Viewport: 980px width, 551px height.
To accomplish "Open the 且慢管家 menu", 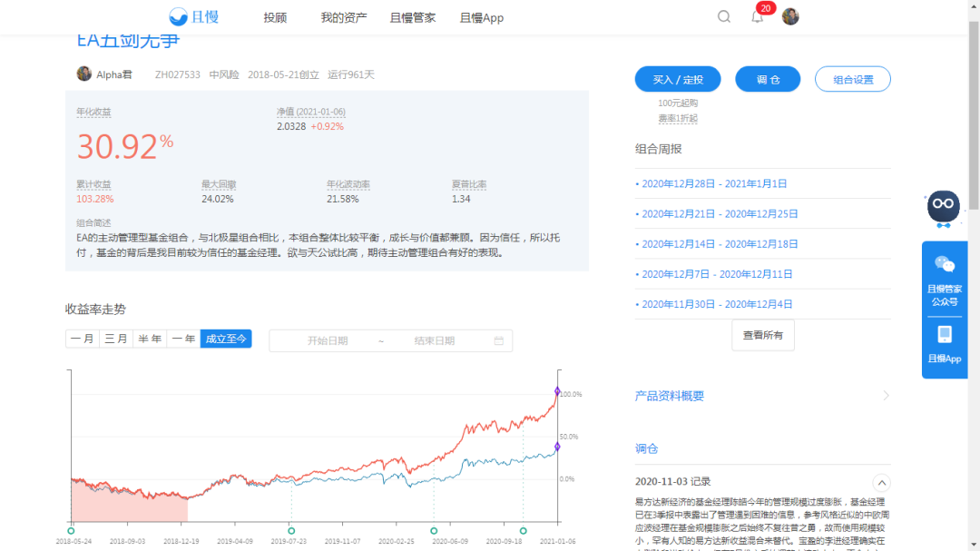I will [413, 17].
